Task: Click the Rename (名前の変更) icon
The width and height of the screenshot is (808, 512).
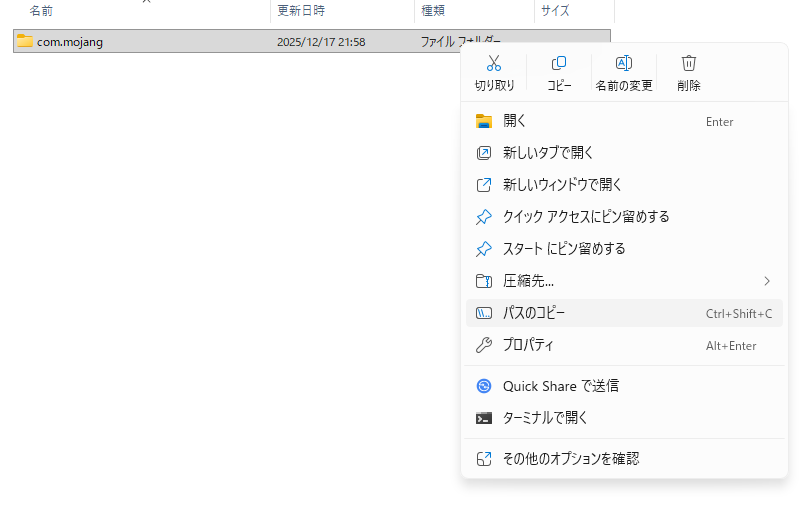Action: point(623,64)
